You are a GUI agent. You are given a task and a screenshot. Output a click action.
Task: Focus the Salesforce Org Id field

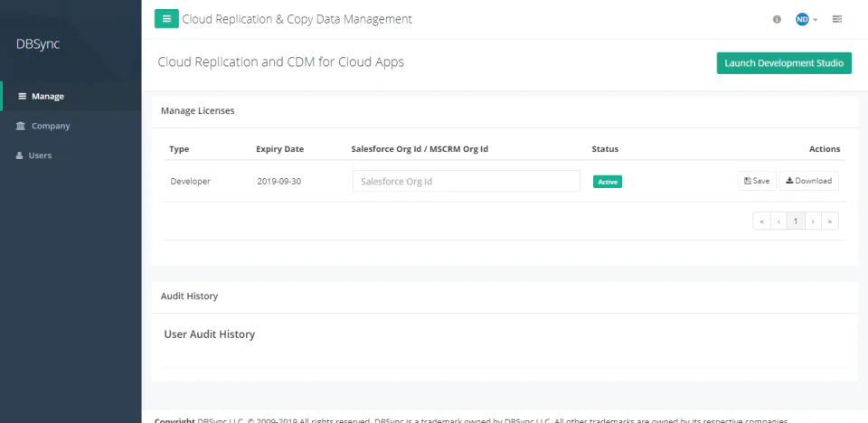(x=467, y=181)
